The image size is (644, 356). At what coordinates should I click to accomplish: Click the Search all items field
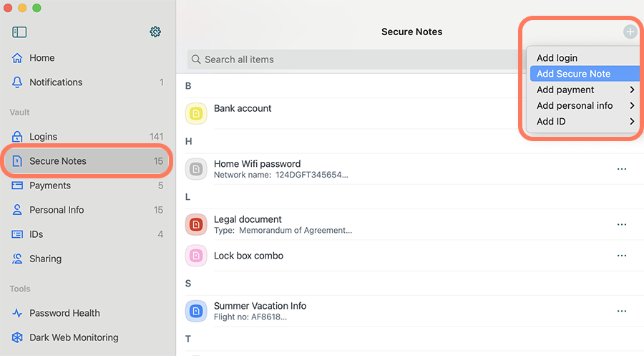pos(353,59)
